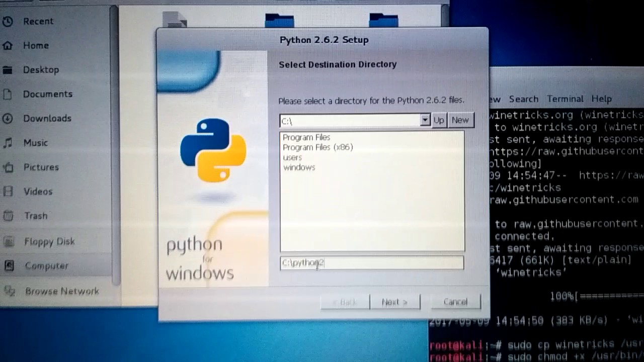Select Computer label in sidebar

(47, 266)
